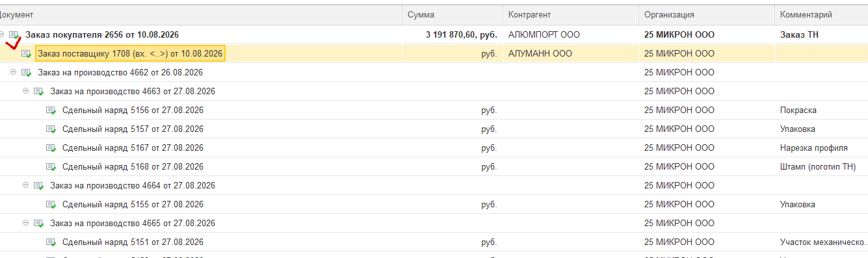The image size is (868, 258).
Task: Click icon beside Сдельный наряд 5167
Action: pyautogui.click(x=51, y=148)
